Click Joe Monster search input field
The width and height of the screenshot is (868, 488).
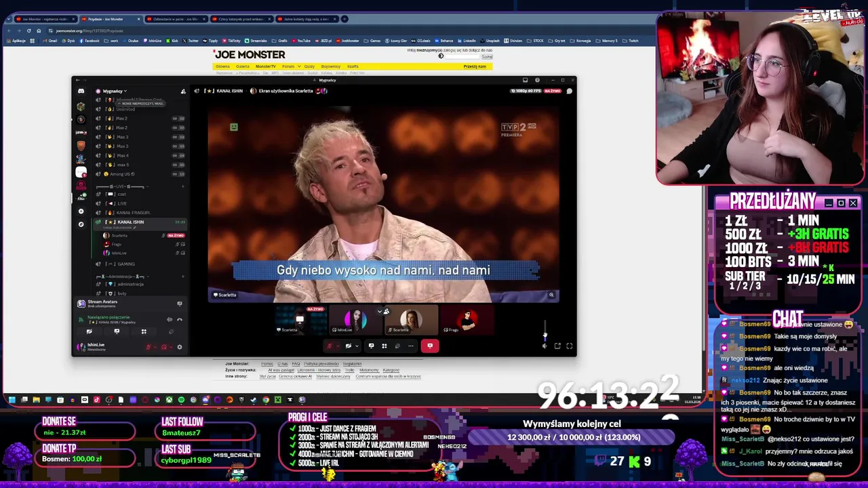click(x=461, y=56)
